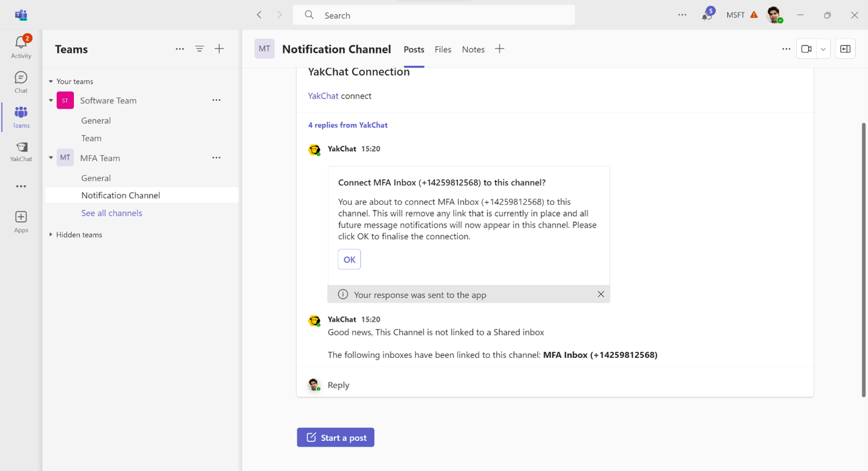Screen dimensions: 868x471
Task: Click the MT avatar in channel header
Action: (x=265, y=49)
